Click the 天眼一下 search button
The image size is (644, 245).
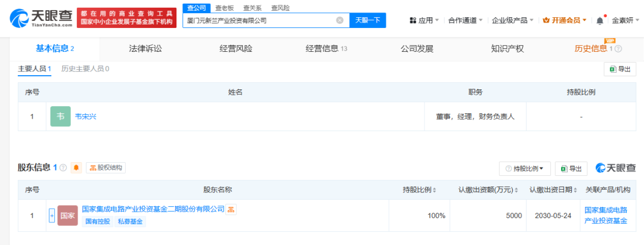click(367, 20)
